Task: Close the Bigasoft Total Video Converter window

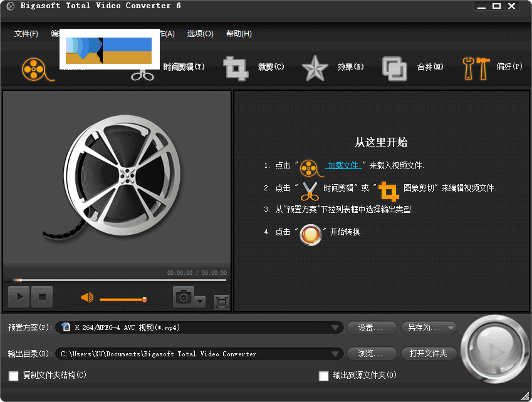Action: 512,6
